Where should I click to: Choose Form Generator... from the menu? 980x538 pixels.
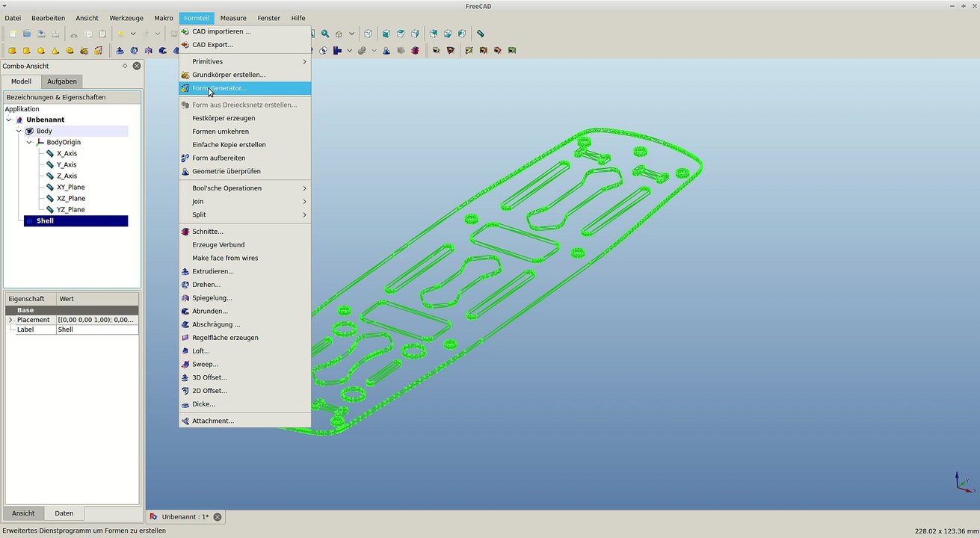click(x=244, y=88)
